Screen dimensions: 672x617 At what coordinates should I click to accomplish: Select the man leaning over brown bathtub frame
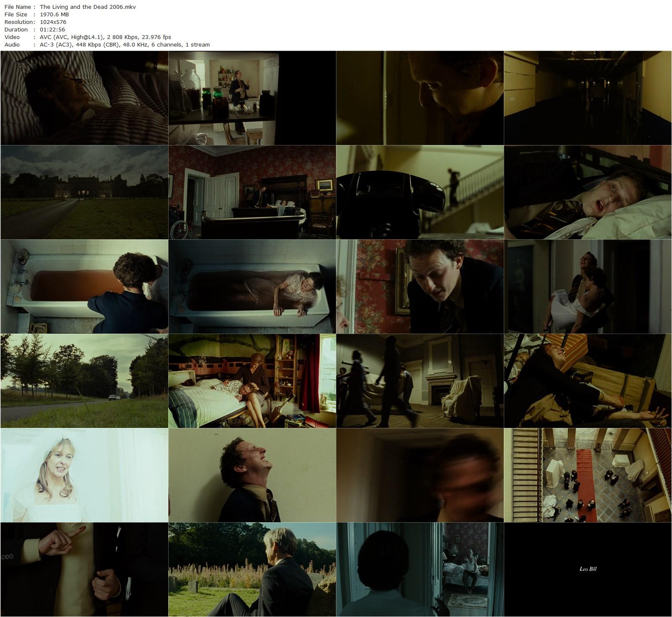coord(84,287)
